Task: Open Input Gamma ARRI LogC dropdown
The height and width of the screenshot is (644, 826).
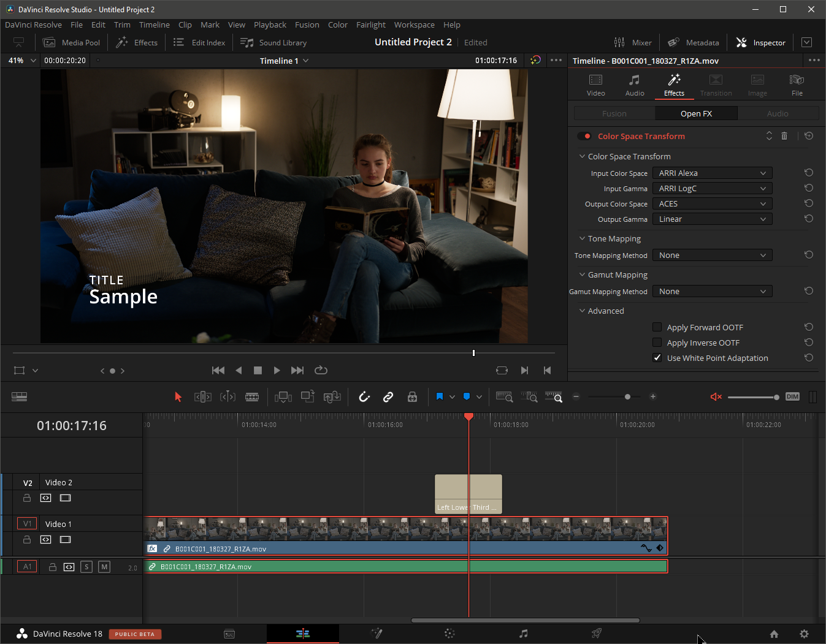Action: click(x=712, y=188)
